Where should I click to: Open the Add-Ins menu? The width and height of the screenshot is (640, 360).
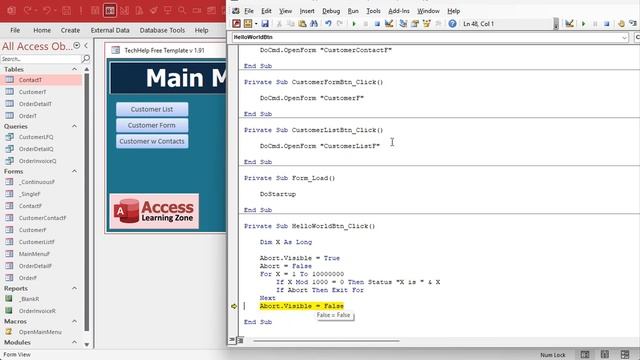click(399, 11)
